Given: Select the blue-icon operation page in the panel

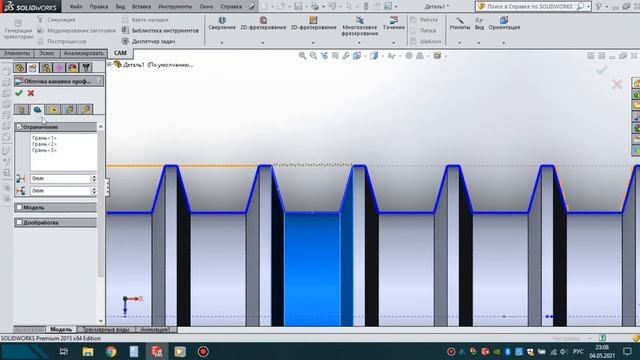Looking at the screenshot, I should (x=37, y=109).
